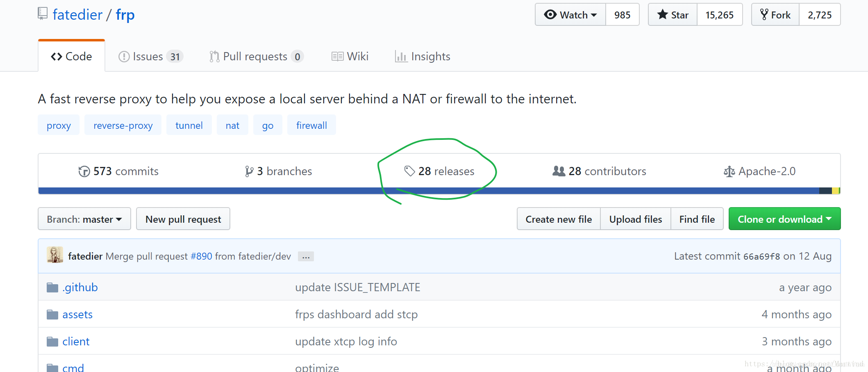
Task: Click the Issues count badge 31
Action: coord(175,57)
